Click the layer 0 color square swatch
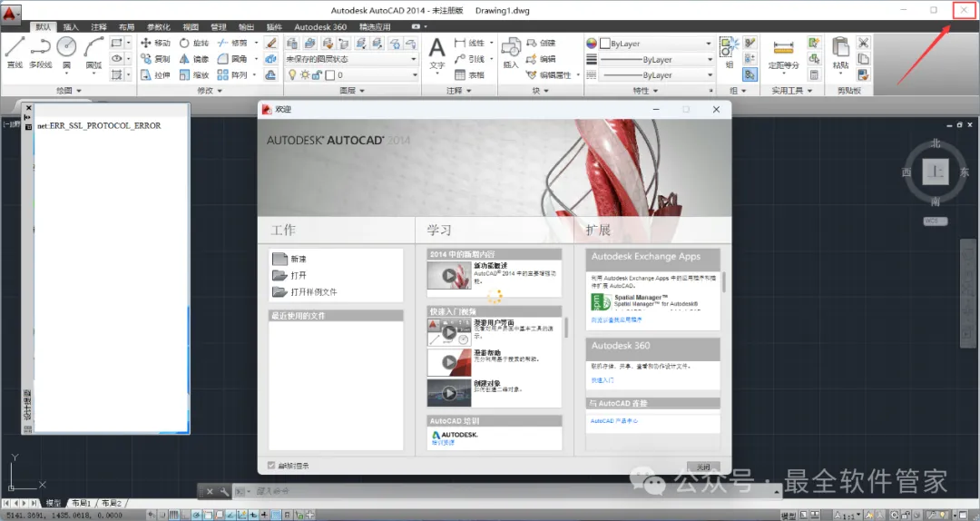This screenshot has height=521, width=980. [x=330, y=75]
